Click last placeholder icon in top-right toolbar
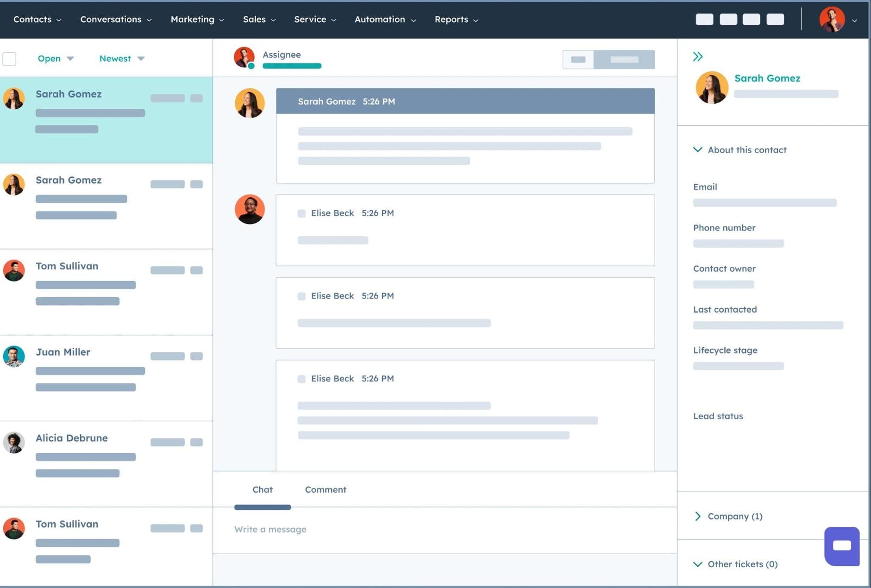 [x=775, y=19]
